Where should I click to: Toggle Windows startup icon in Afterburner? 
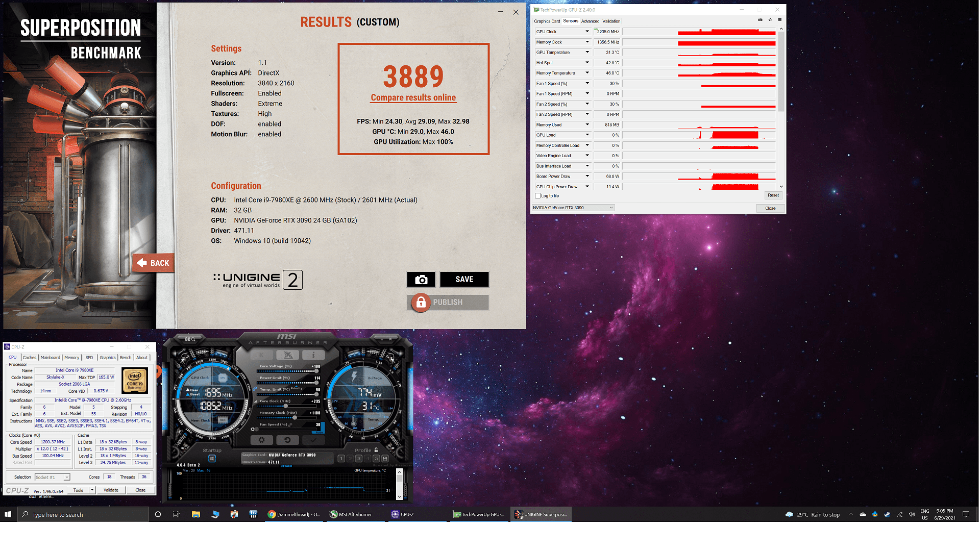212,459
